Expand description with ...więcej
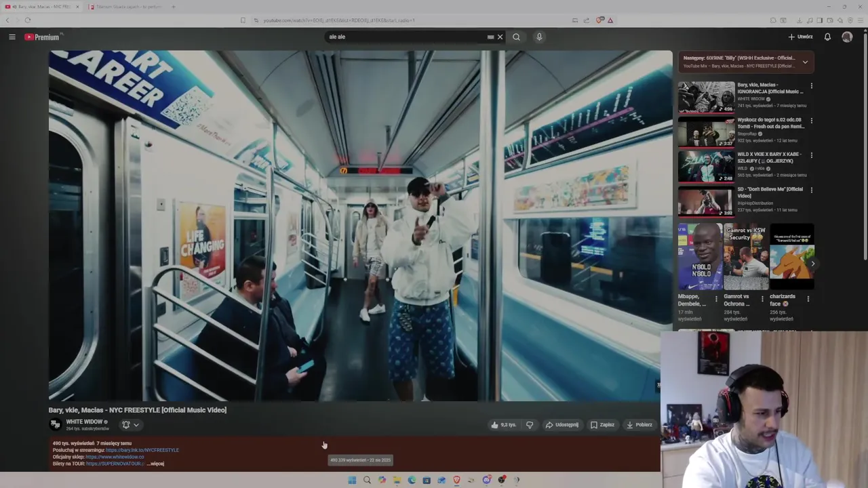This screenshot has width=868, height=488. (x=157, y=464)
